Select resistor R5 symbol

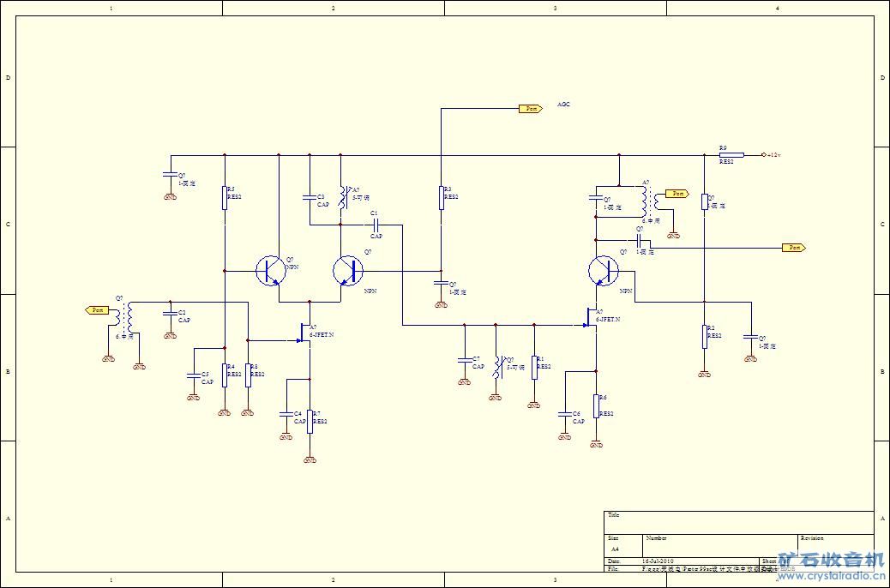click(225, 197)
